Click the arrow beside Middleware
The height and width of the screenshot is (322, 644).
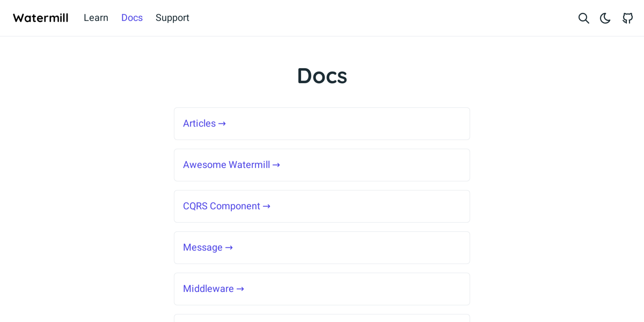click(240, 289)
